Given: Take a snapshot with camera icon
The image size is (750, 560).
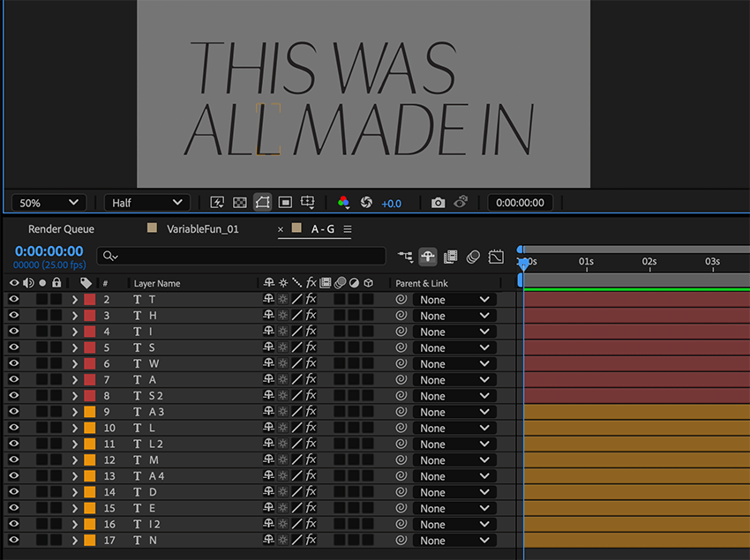Looking at the screenshot, I should [438, 203].
